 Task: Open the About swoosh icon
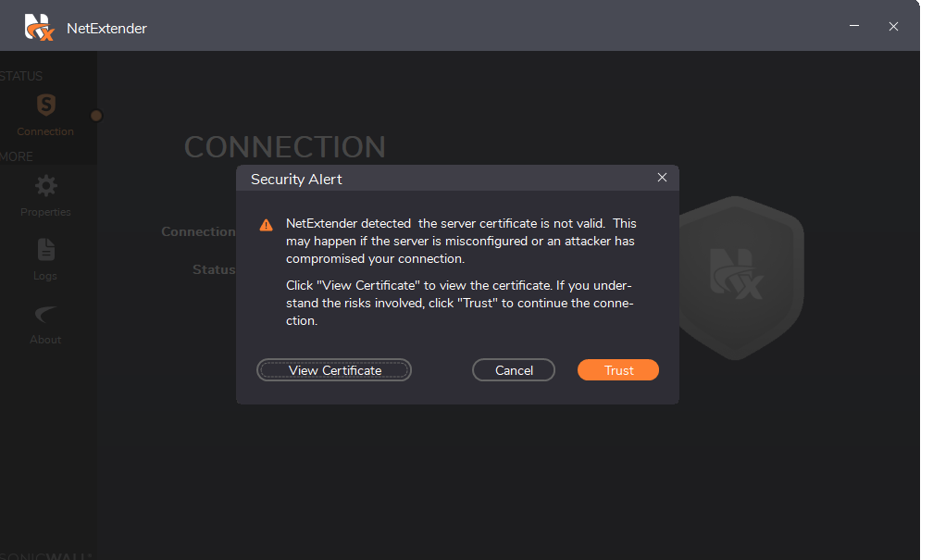point(46,314)
